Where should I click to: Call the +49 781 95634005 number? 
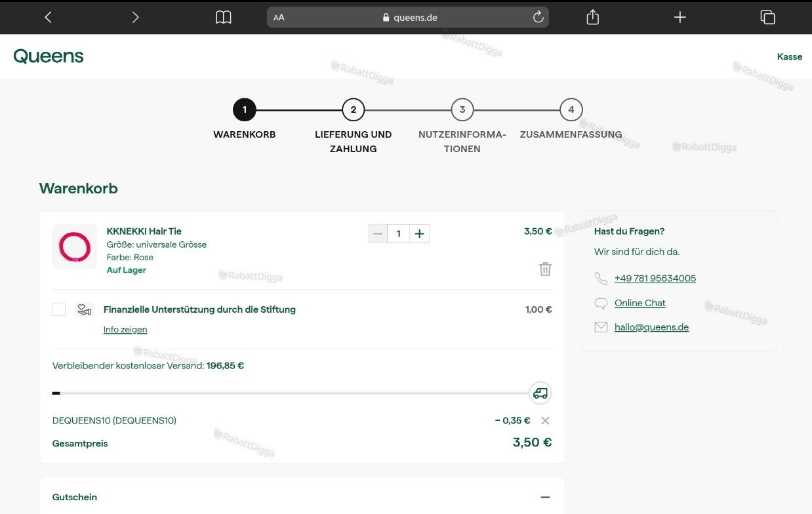click(655, 279)
